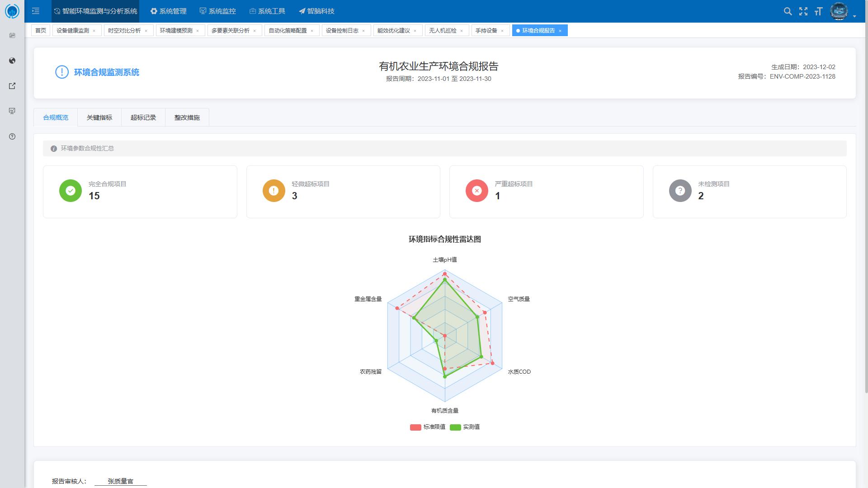Click the 系统监控 menu item

coord(218,11)
